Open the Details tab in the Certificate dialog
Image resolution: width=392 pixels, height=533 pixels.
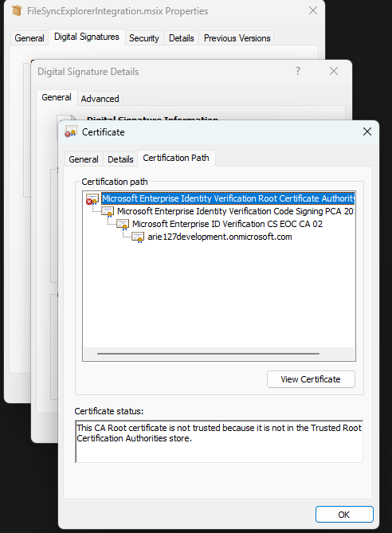(x=120, y=159)
